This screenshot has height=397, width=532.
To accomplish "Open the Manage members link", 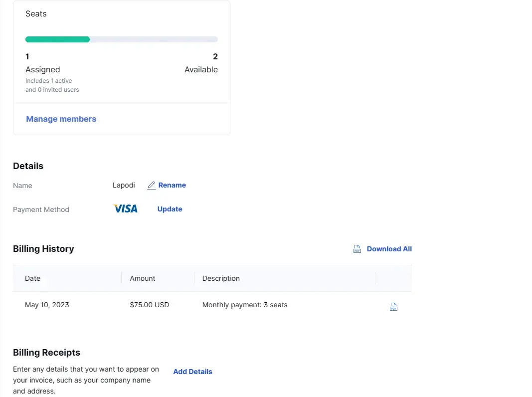I will [x=61, y=119].
